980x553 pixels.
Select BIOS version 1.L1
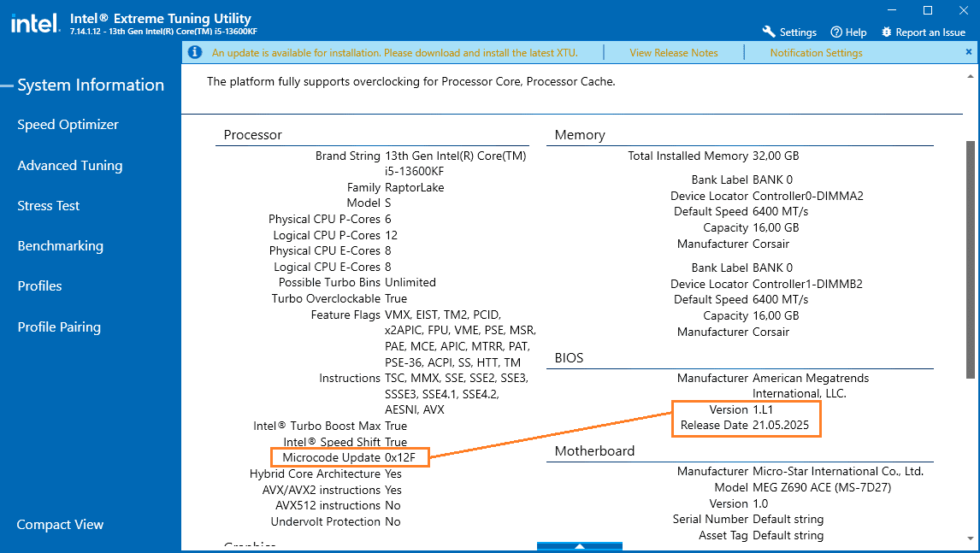[x=763, y=410]
